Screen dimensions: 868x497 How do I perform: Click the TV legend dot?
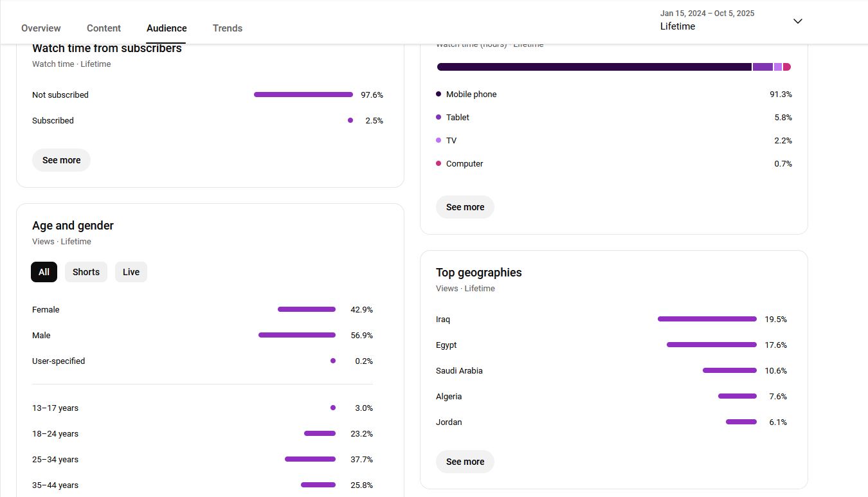click(439, 140)
